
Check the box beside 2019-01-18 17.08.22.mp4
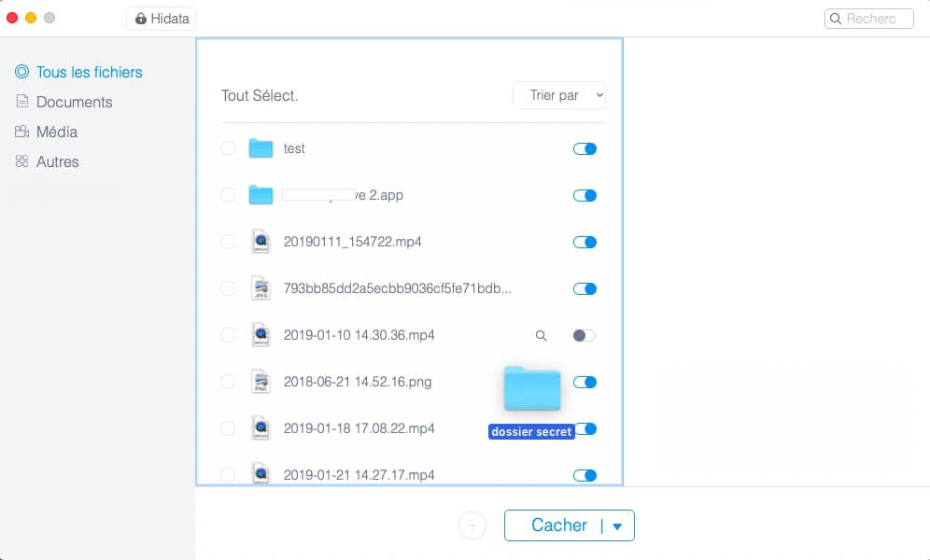228,428
